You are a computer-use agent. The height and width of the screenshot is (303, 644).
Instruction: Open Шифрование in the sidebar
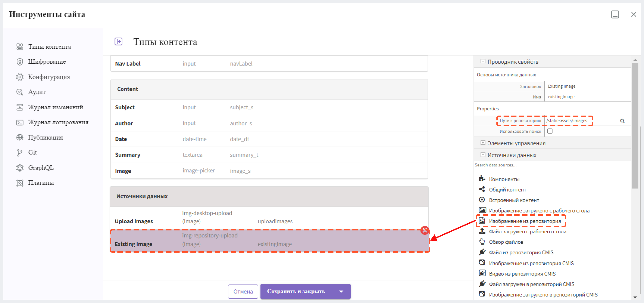point(47,62)
